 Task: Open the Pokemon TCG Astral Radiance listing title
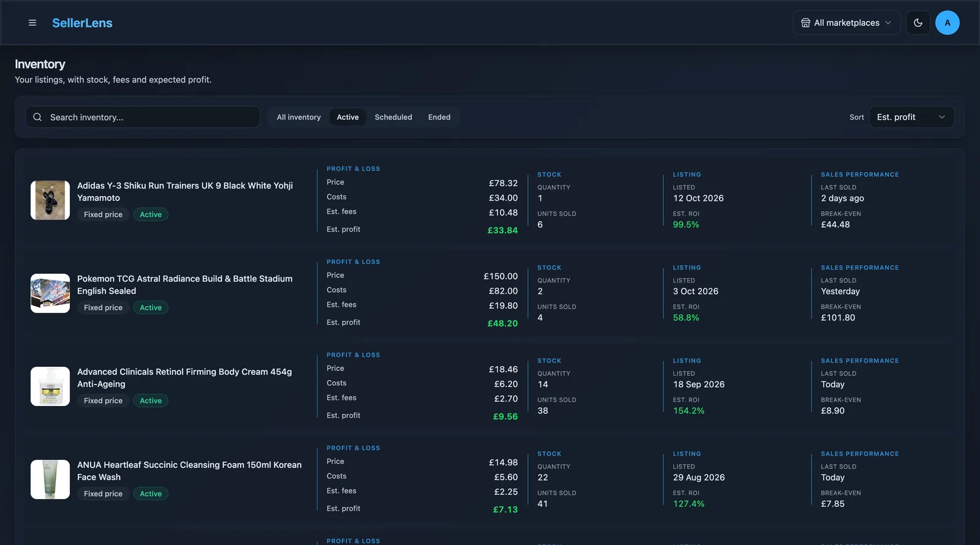185,285
